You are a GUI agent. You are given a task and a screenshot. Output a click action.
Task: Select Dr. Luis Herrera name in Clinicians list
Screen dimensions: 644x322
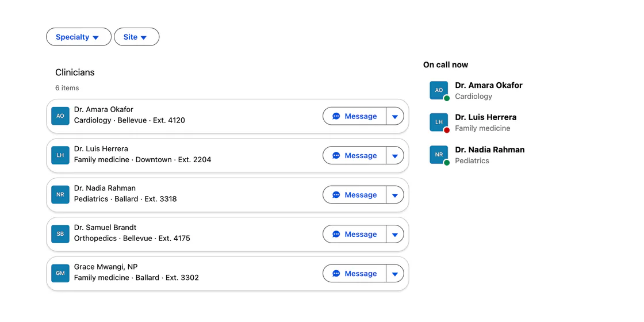pos(101,149)
